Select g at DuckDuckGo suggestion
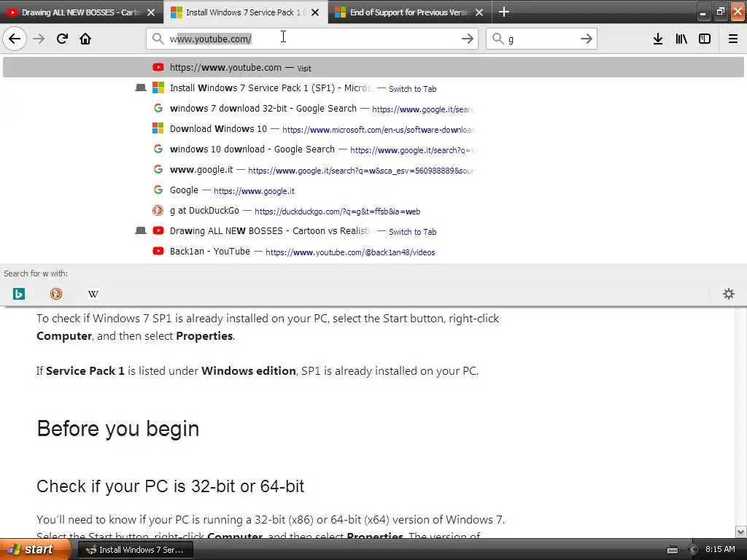Image resolution: width=747 pixels, height=560 pixels. point(373,211)
